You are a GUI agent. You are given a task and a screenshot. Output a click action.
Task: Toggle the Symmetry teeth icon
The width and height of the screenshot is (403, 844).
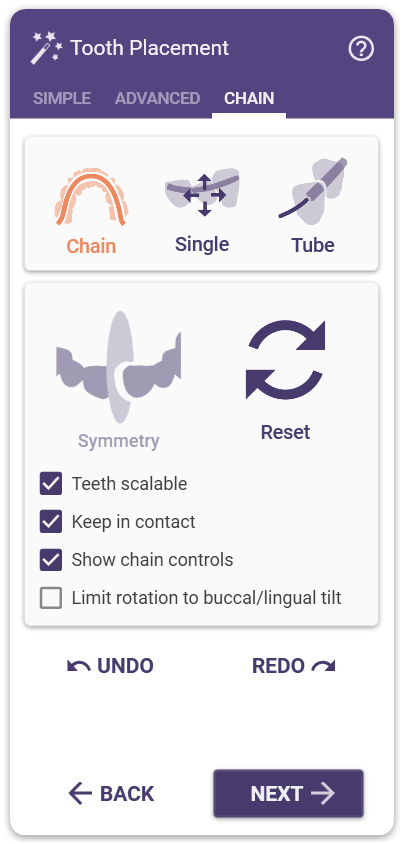tap(118, 367)
